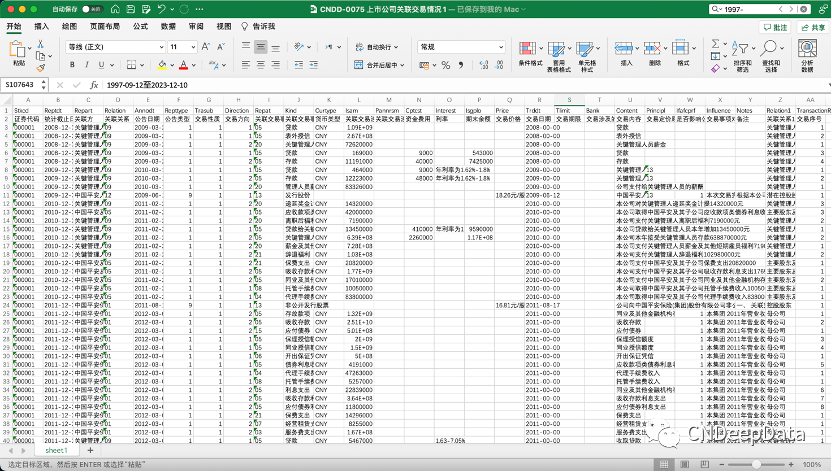Screen dimensions: 832x472
Task: Click the 删除 delete cells icon
Action: pyautogui.click(x=652, y=48)
